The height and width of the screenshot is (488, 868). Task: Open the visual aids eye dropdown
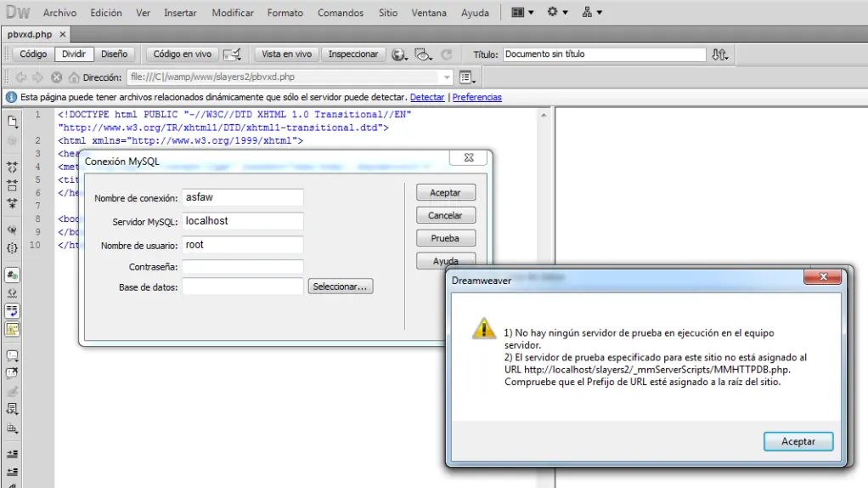pos(424,54)
